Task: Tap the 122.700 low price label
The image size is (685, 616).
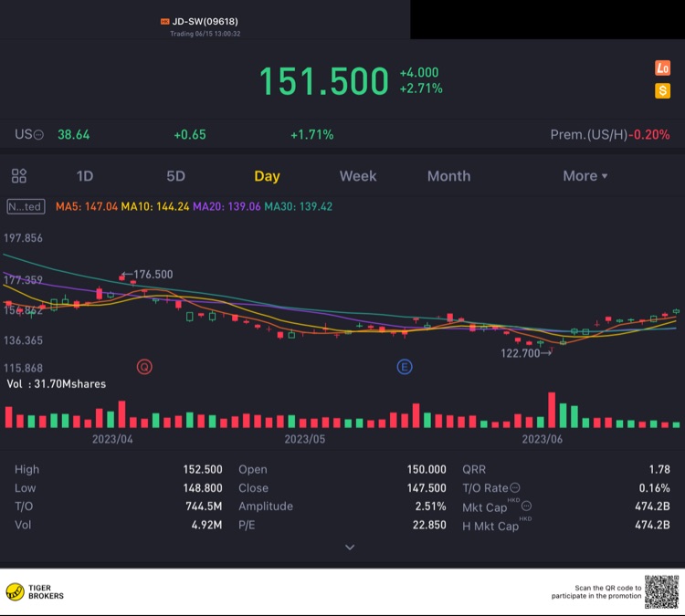Action: (x=521, y=353)
